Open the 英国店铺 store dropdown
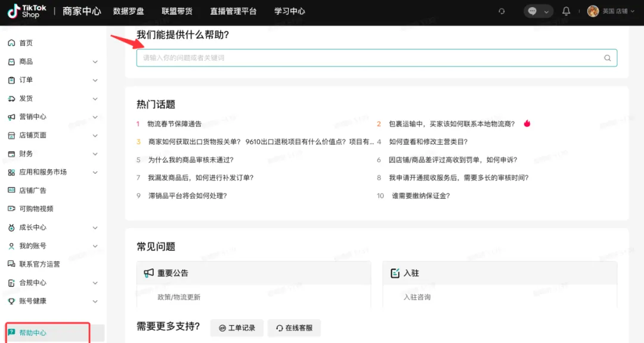Viewport: 644px width, 343px height. 618,11
